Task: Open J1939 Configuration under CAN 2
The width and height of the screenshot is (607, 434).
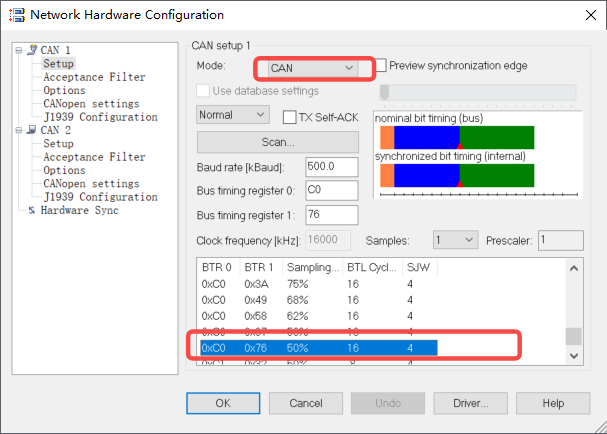Action: coord(100,197)
